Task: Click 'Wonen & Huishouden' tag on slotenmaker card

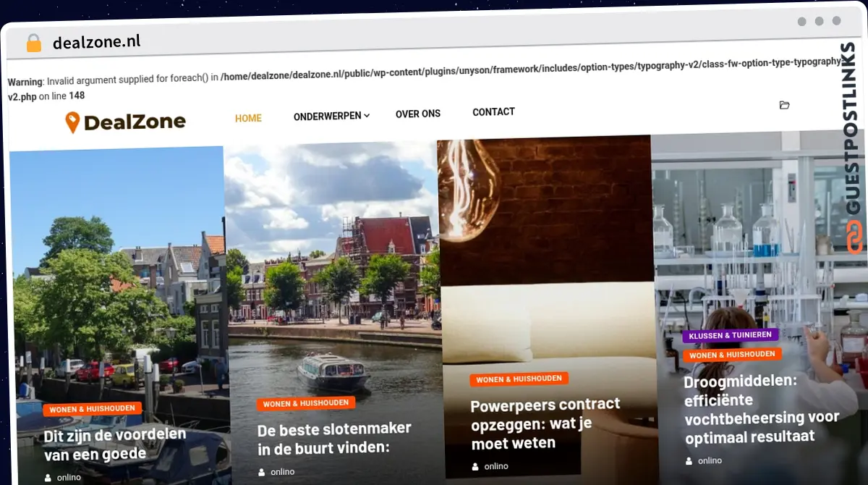Action: [305, 403]
